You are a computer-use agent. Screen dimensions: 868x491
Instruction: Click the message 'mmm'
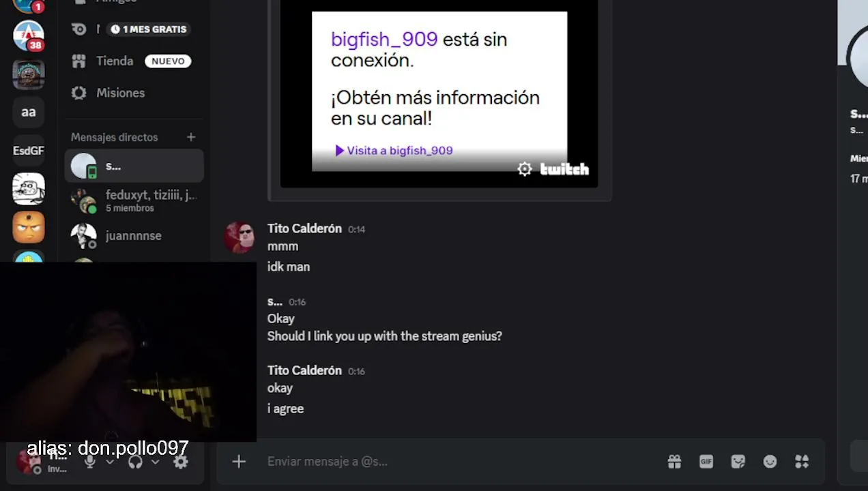click(283, 246)
